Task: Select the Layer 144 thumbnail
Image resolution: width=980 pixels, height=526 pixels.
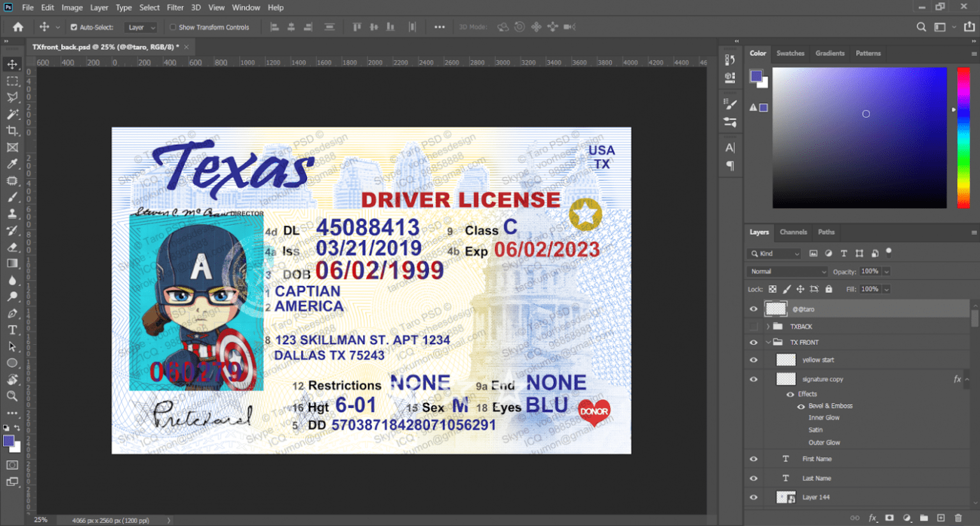Action: (x=786, y=497)
